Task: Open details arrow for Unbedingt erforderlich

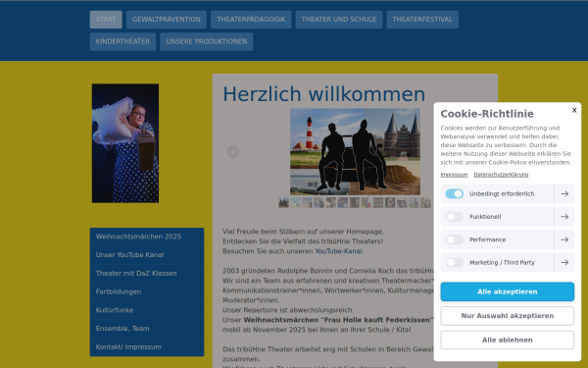Action: pyautogui.click(x=564, y=193)
